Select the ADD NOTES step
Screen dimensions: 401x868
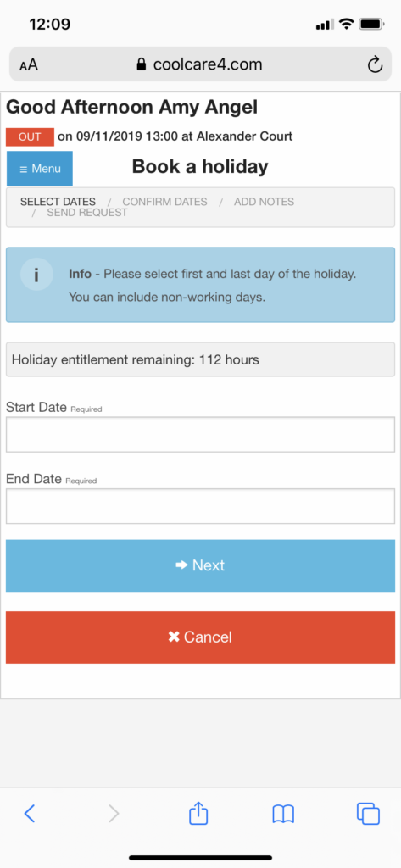coord(265,202)
